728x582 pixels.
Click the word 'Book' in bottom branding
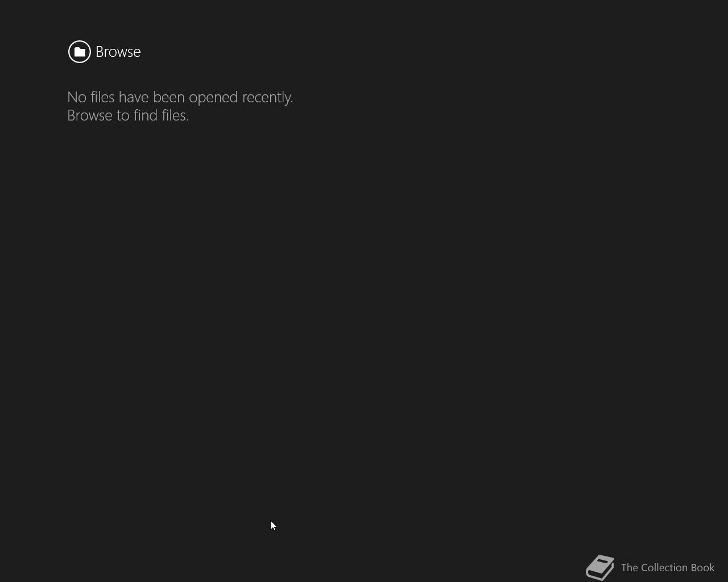(703, 567)
